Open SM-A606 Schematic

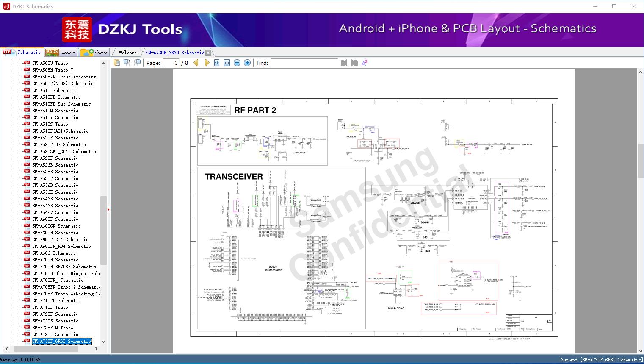click(x=54, y=253)
